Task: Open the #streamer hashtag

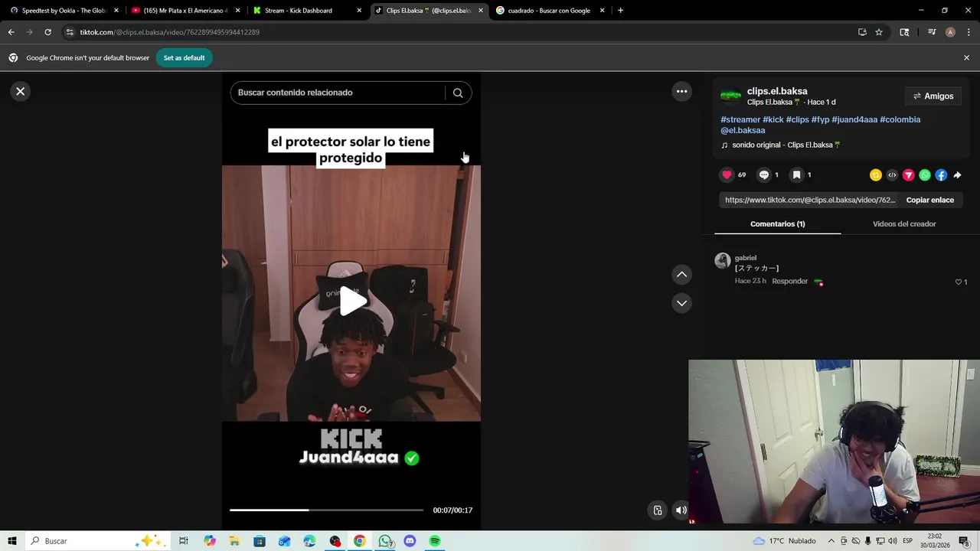Action: pos(740,119)
